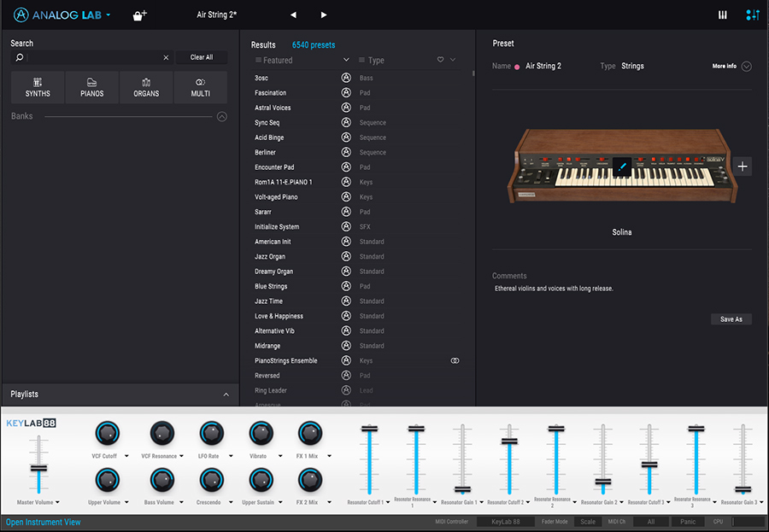Image resolution: width=769 pixels, height=532 pixels.
Task: Toggle the ORGANS filter
Action: pyautogui.click(x=146, y=87)
